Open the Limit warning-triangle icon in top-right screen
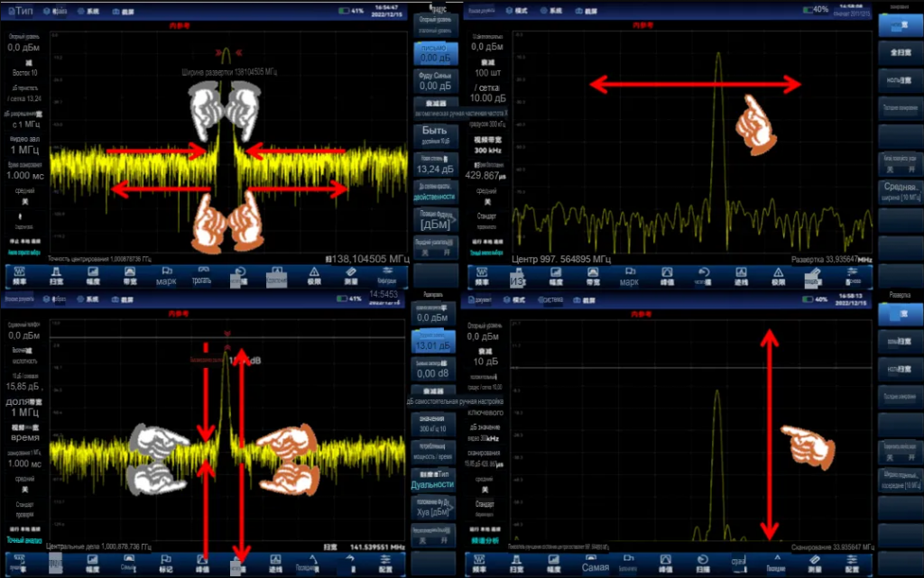This screenshot has width=924, height=578. click(778, 276)
